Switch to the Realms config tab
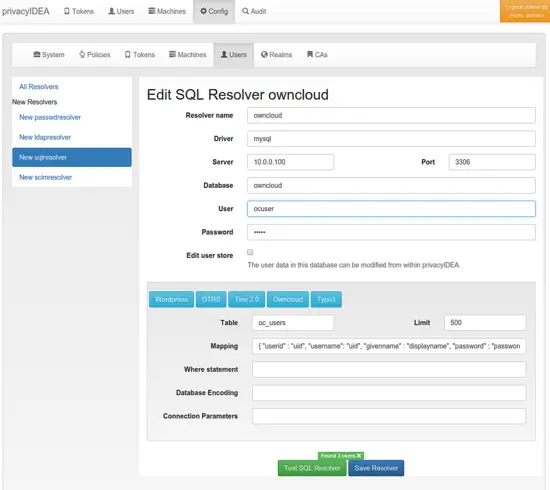550x490 pixels. pyautogui.click(x=276, y=55)
